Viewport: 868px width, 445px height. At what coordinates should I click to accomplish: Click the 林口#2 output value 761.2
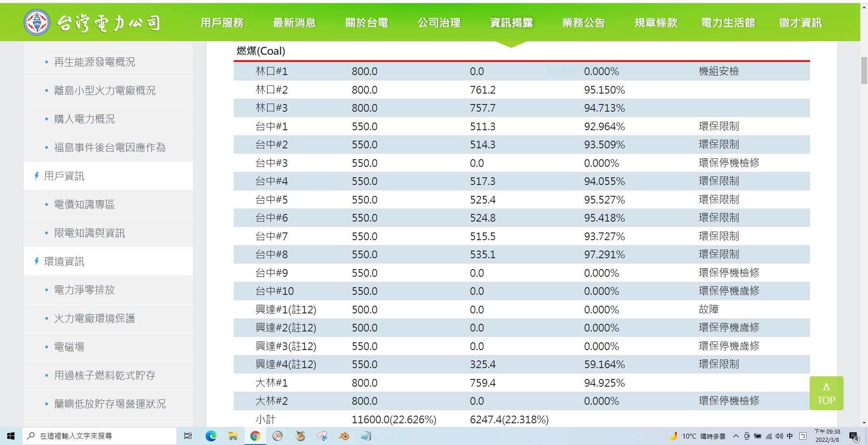(482, 90)
